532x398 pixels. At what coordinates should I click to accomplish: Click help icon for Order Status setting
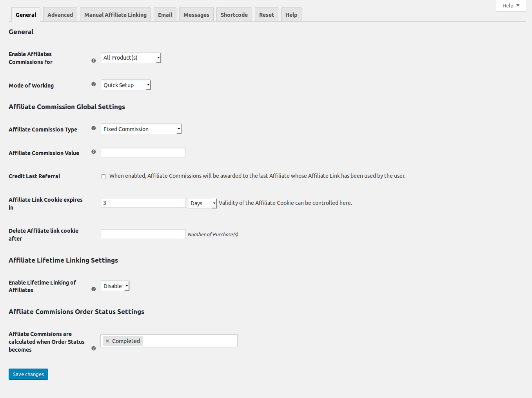[x=93, y=348]
